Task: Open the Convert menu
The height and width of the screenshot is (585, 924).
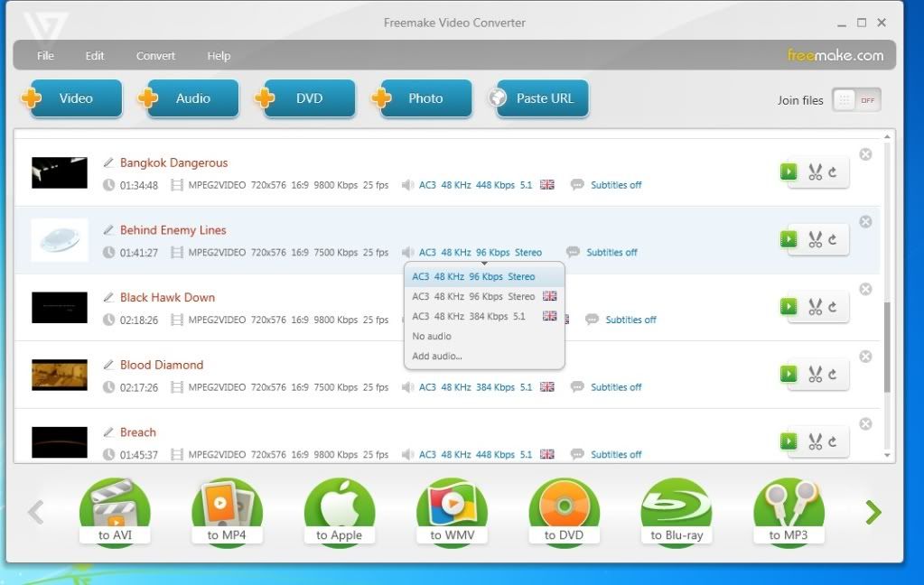Action: point(155,55)
